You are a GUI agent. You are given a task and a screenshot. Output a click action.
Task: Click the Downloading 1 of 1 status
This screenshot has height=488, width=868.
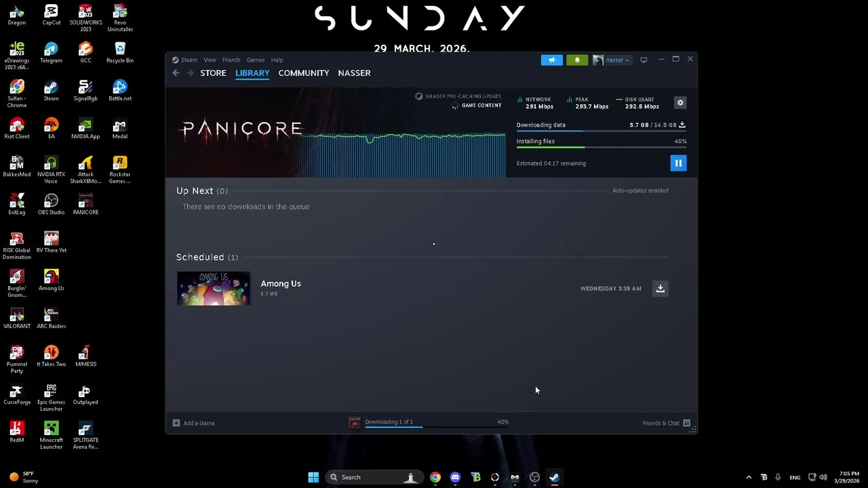[389, 422]
